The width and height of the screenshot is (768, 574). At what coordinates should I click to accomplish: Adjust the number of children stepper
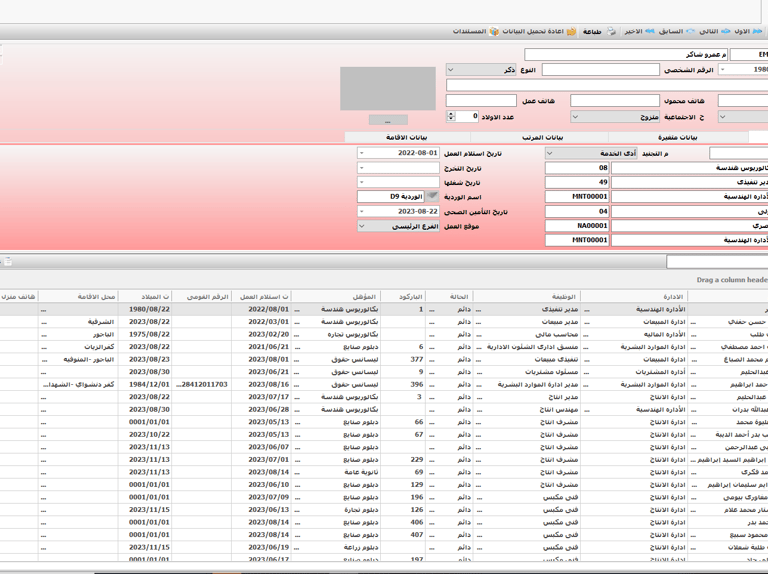(451, 117)
